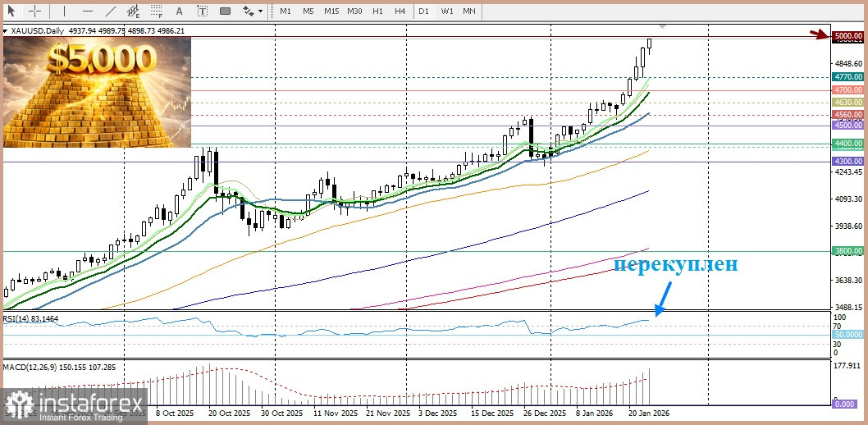Click the 8 Oct 2025 date label
Viewport: 868px width, 425px height.
(x=176, y=414)
